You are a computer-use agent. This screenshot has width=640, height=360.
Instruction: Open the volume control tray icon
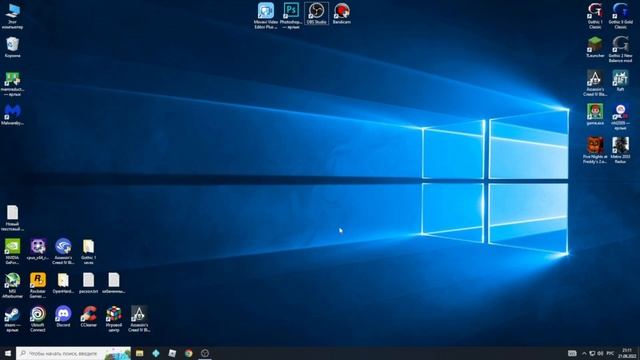click(600, 353)
